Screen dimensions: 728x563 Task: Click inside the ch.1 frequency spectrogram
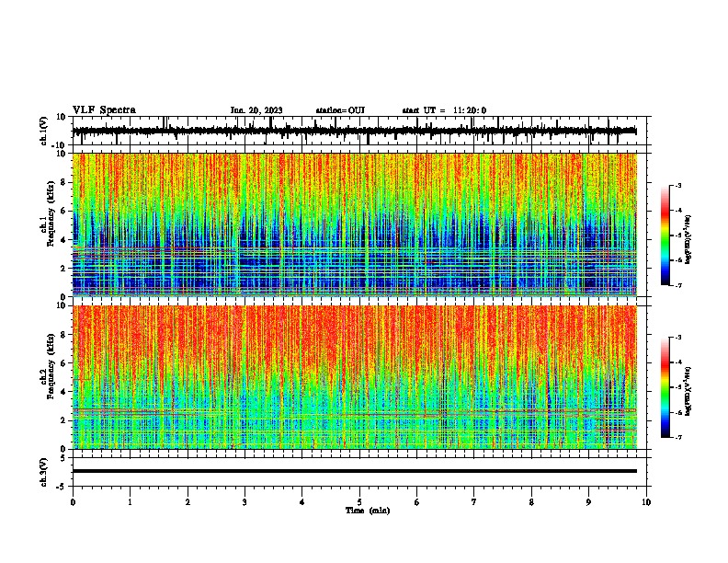coord(355,224)
